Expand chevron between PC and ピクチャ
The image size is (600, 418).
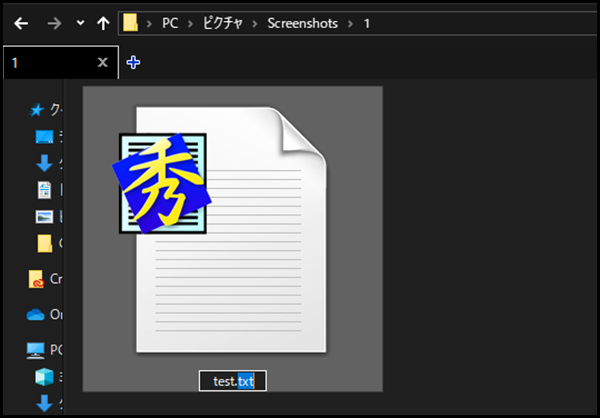190,22
